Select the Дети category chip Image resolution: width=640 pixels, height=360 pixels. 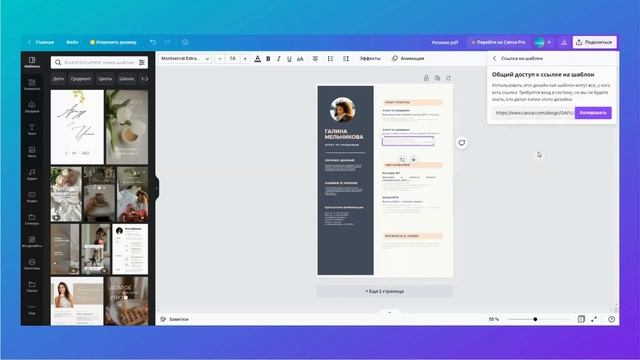(58, 79)
